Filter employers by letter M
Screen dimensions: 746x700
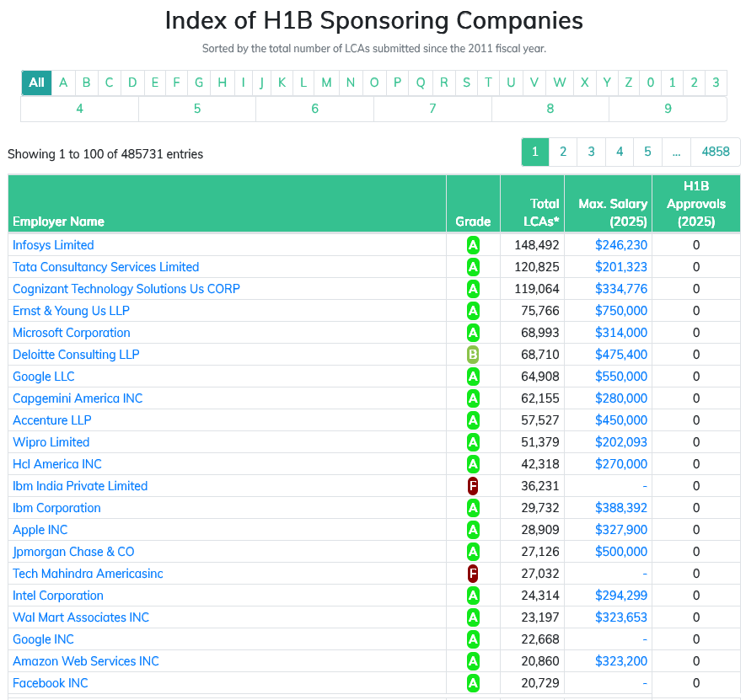326,83
